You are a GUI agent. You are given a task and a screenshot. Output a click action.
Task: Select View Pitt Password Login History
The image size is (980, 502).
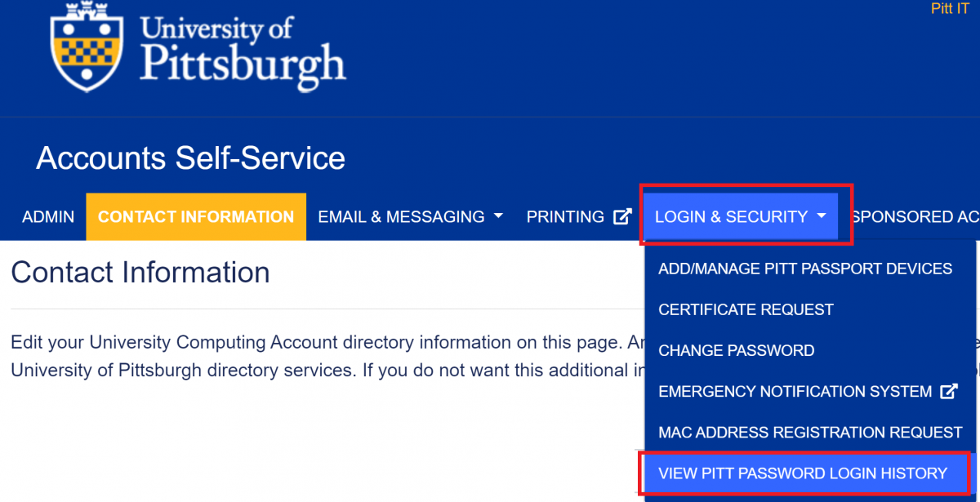pyautogui.click(x=803, y=473)
